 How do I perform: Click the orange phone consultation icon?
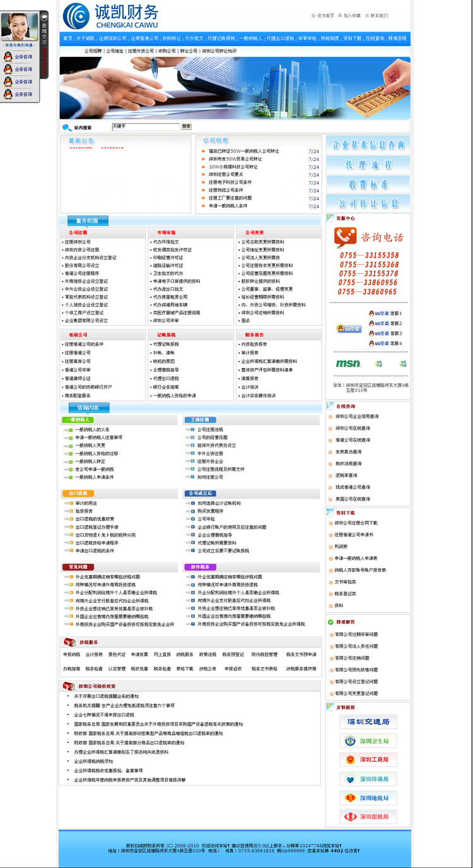click(346, 237)
